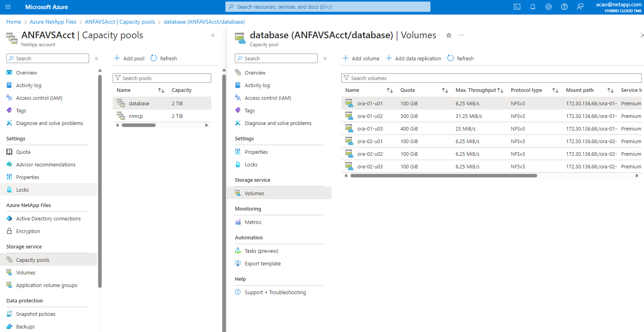Viewport: 644px width, 332px height.
Task: Open database (ANFAVSAcct/database) breadcrumb link
Action: tap(204, 22)
